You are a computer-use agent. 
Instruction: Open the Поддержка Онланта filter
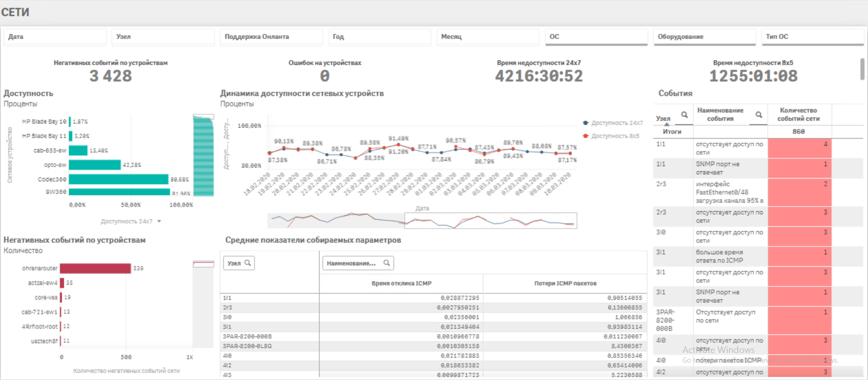point(271,37)
